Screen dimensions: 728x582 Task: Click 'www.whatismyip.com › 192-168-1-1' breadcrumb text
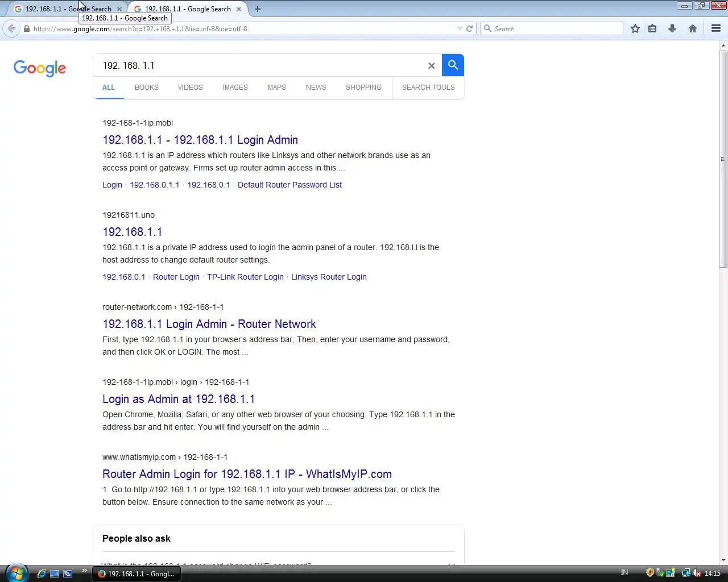pos(165,457)
